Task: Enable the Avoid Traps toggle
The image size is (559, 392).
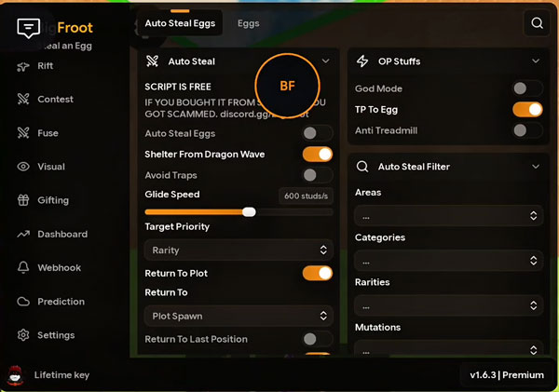Action: click(x=318, y=175)
